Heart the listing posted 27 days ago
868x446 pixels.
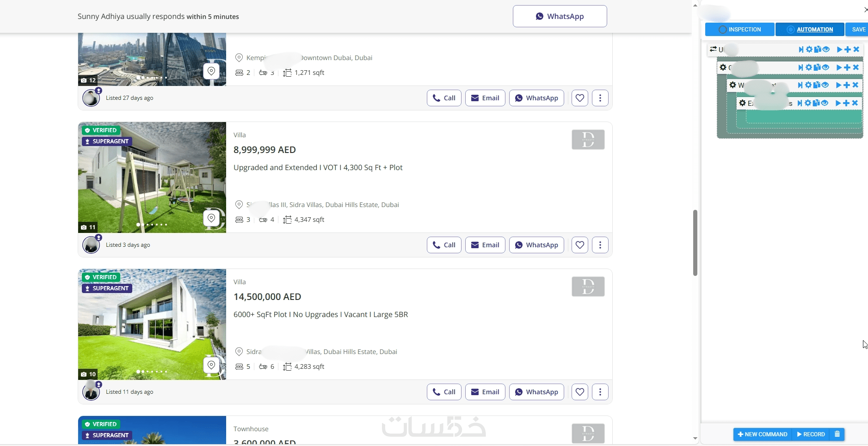tap(580, 98)
